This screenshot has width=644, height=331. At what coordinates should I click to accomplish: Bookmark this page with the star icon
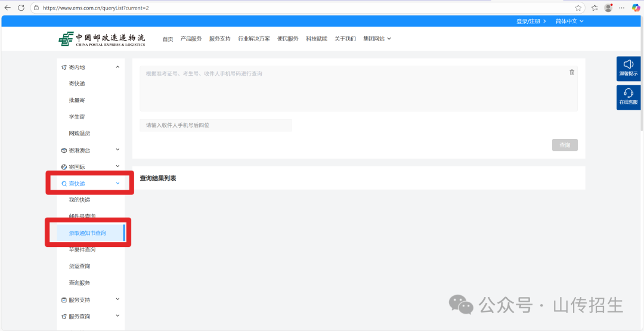pos(578,8)
